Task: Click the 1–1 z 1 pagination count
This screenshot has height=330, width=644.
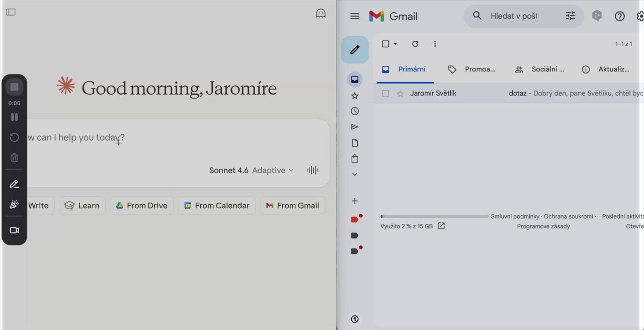Action: click(x=623, y=44)
